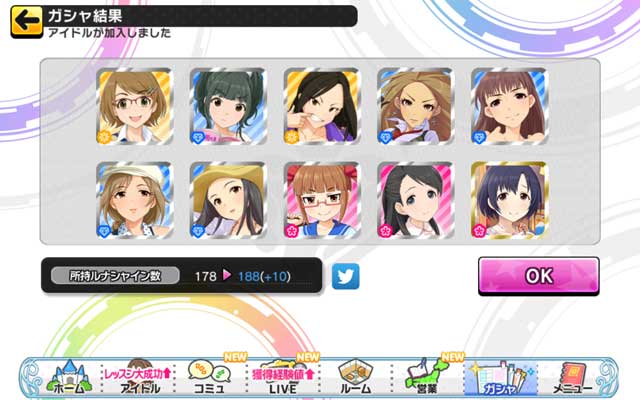The image size is (640, 400).
Task: Click the 所持ルナシャイン数 count label
Action: (x=115, y=276)
